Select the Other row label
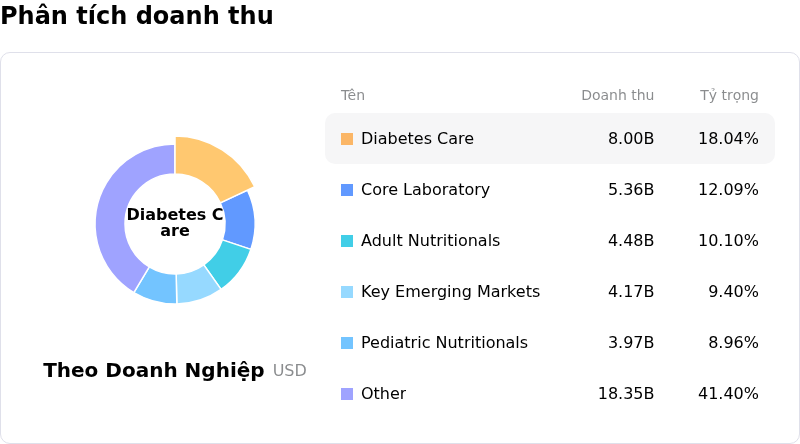The height and width of the screenshot is (444, 800). [x=383, y=394]
